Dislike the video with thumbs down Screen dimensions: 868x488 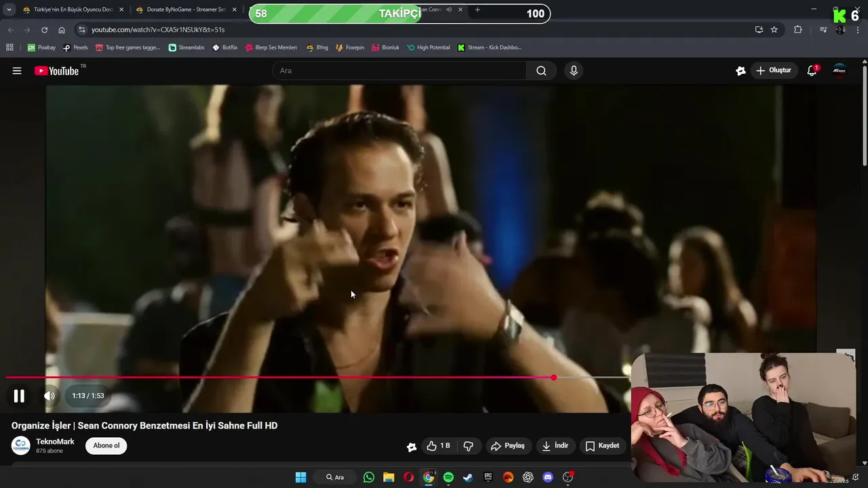468,446
